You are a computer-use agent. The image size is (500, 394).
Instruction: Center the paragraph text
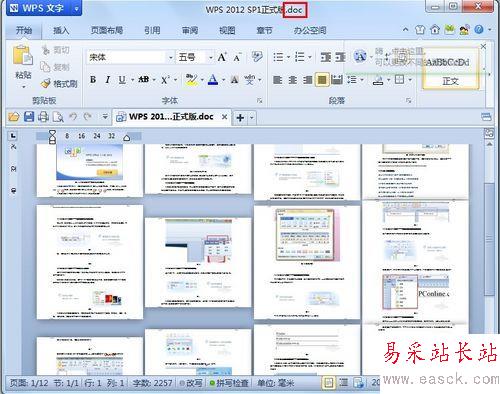coord(293,80)
